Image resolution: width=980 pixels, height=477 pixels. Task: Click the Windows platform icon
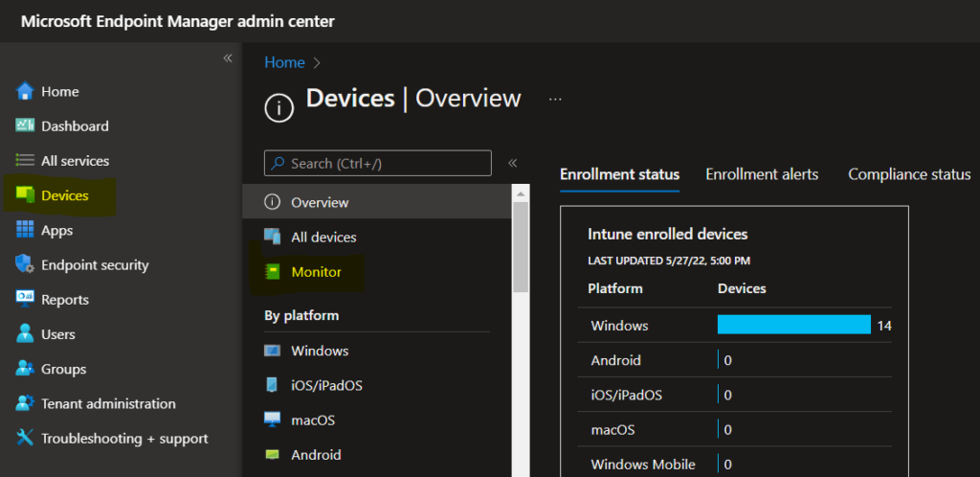click(x=272, y=351)
